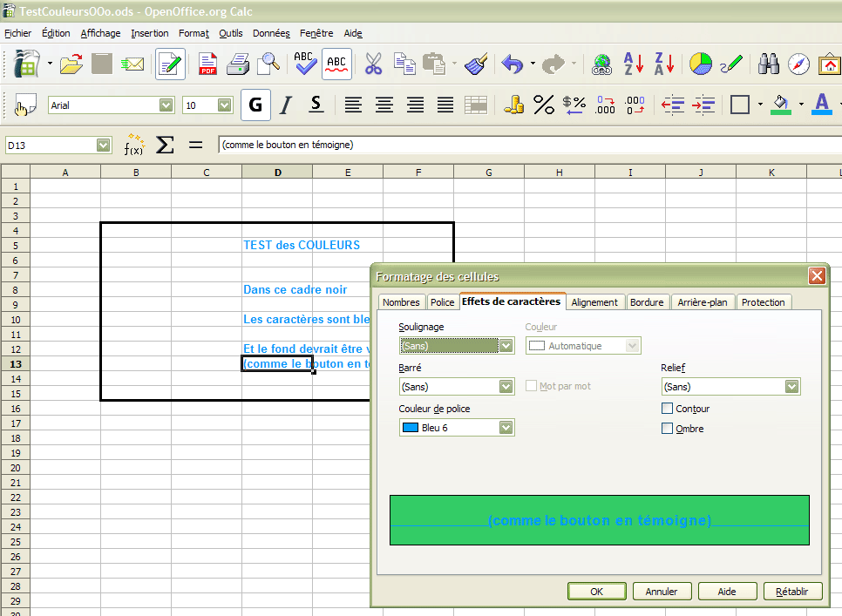Screen dimensions: 842x616
Task: Sort descending Z to A
Action: pyautogui.click(x=664, y=64)
